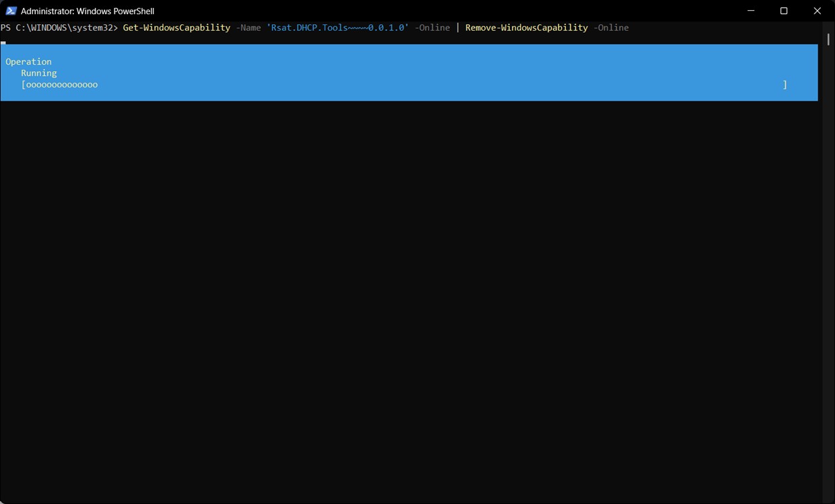Viewport: 835px width, 504px height.
Task: Click the title bar of the PowerShell window
Action: coord(403,11)
